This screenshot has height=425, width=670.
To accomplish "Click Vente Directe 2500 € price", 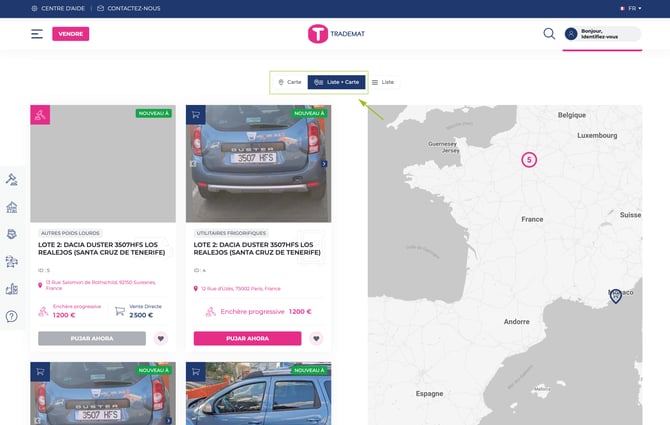I will [x=139, y=311].
